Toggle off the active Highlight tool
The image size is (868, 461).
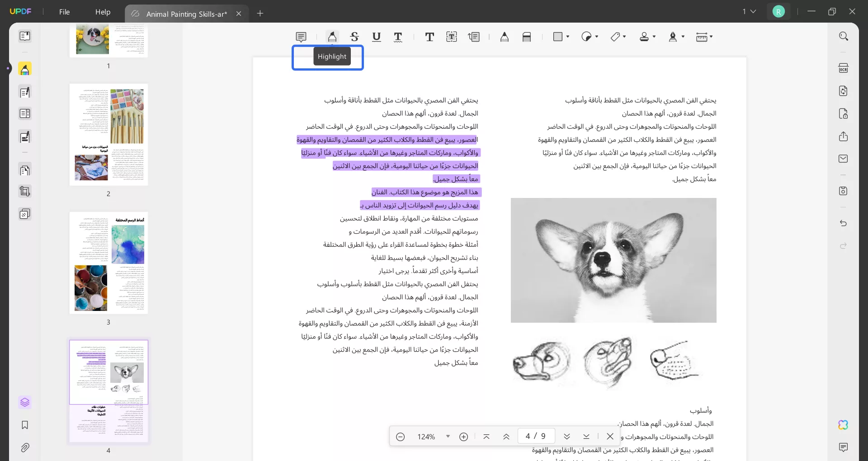(332, 37)
